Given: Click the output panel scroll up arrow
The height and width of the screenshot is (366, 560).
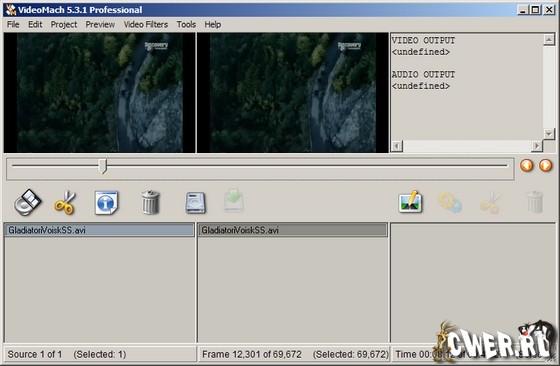Looking at the screenshot, I should pyautogui.click(x=549, y=40).
